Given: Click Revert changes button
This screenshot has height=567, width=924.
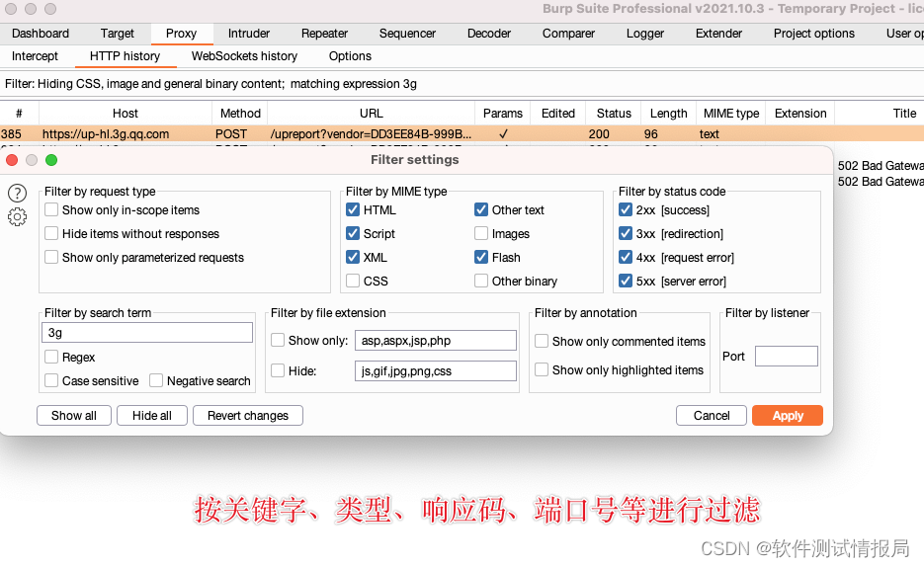Looking at the screenshot, I should 248,415.
